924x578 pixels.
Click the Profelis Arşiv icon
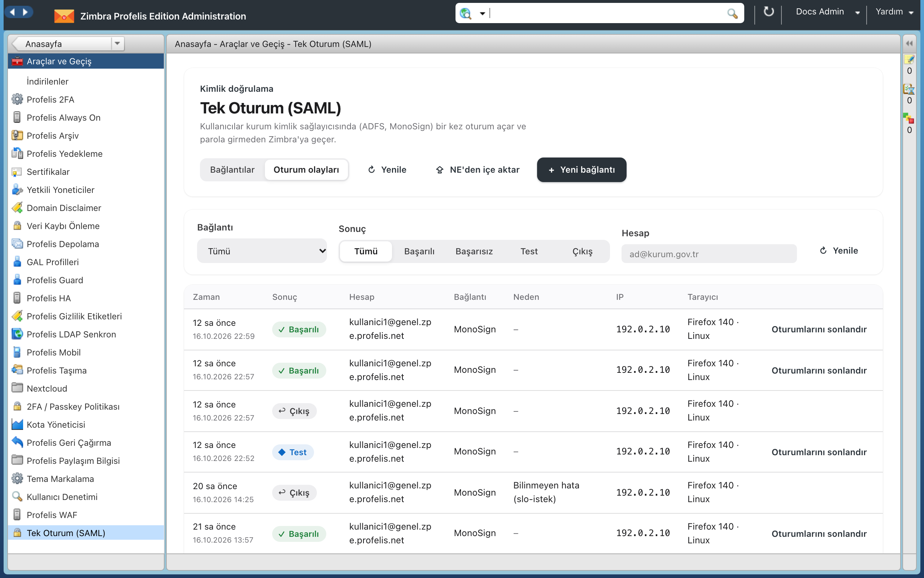point(17,135)
